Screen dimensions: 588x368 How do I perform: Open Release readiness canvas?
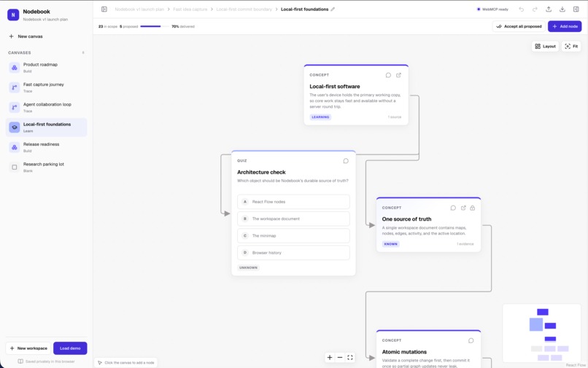47,147
